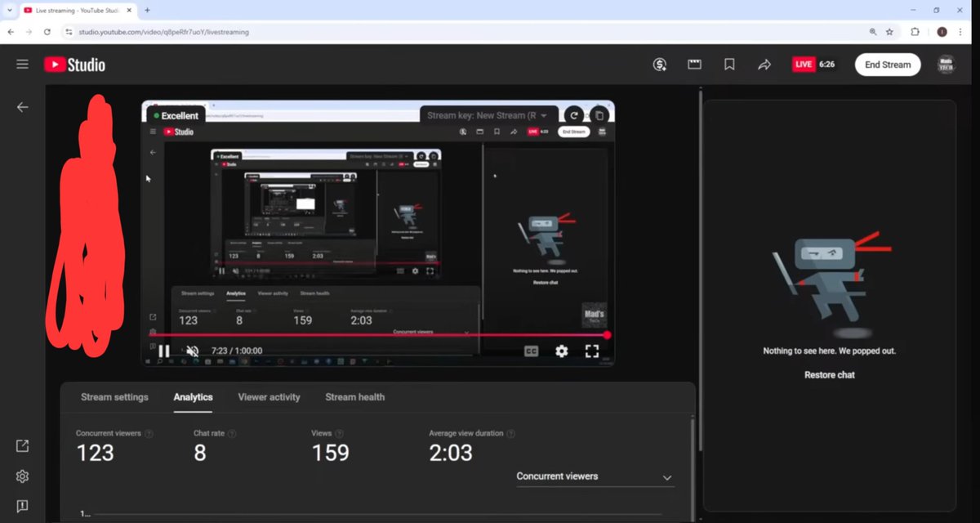Click the chat rate value 8
The image size is (980, 523).
[x=200, y=454]
